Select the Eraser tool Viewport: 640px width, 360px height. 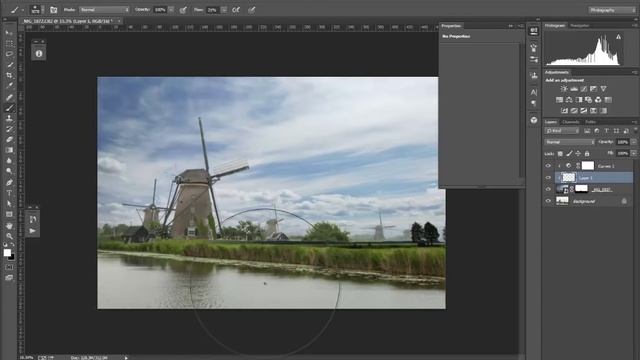click(9, 140)
